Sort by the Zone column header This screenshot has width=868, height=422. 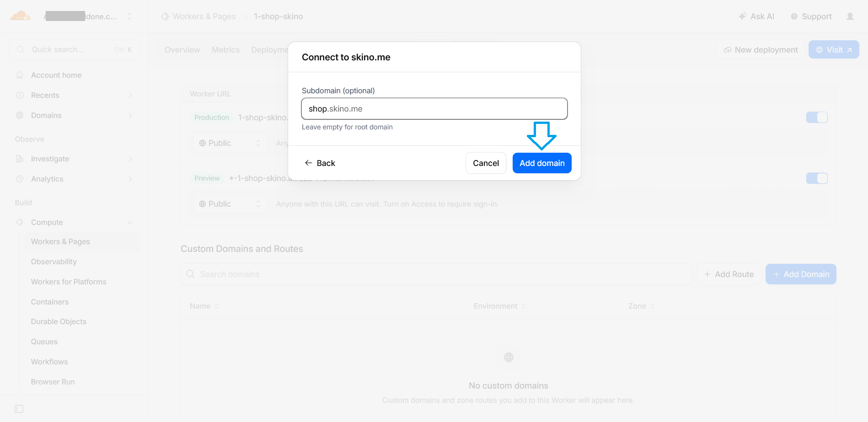tap(642, 306)
